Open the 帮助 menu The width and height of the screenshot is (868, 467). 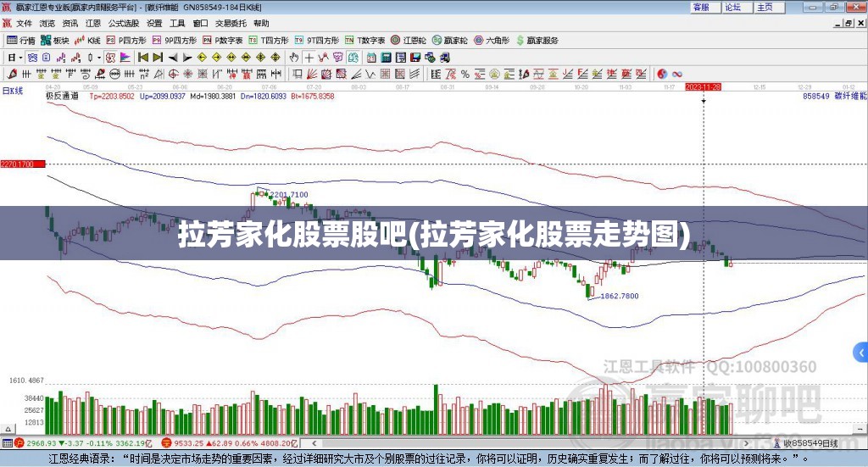tap(261, 23)
